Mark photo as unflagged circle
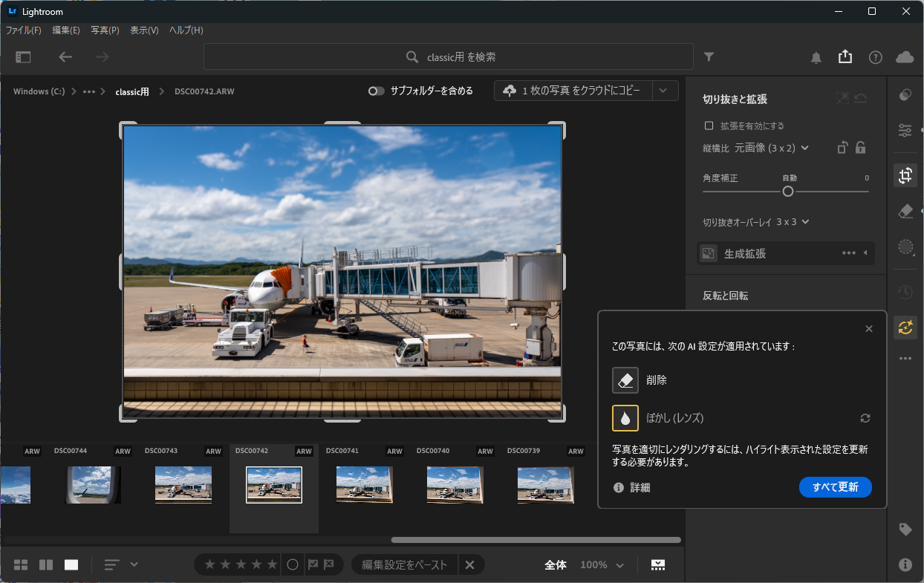 [293, 564]
